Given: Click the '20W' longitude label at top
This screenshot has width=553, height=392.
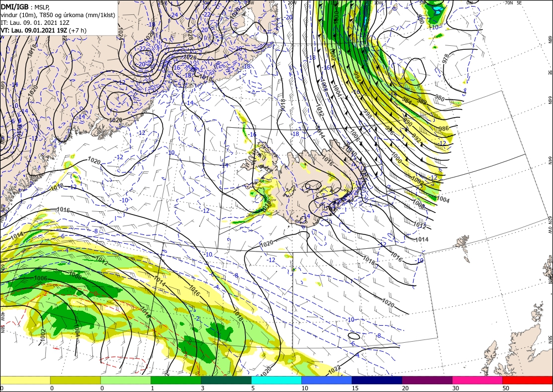Looking at the screenshot, I should [x=291, y=3].
